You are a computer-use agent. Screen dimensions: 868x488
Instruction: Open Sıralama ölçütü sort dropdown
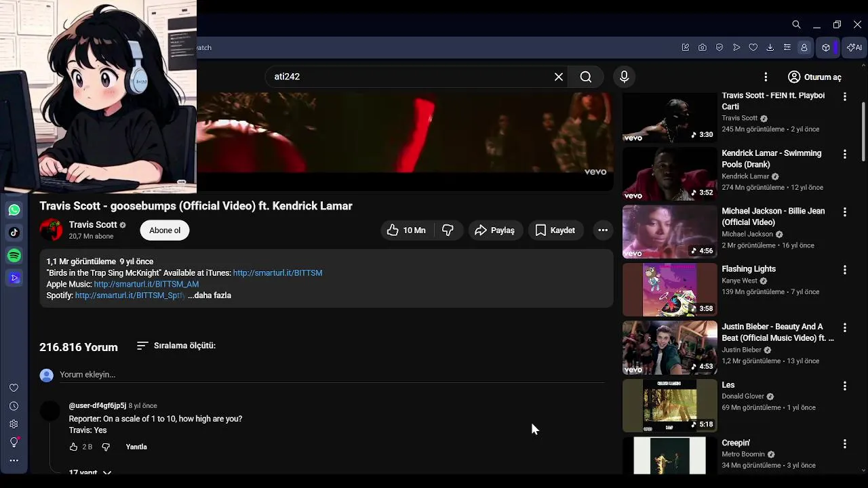(176, 346)
